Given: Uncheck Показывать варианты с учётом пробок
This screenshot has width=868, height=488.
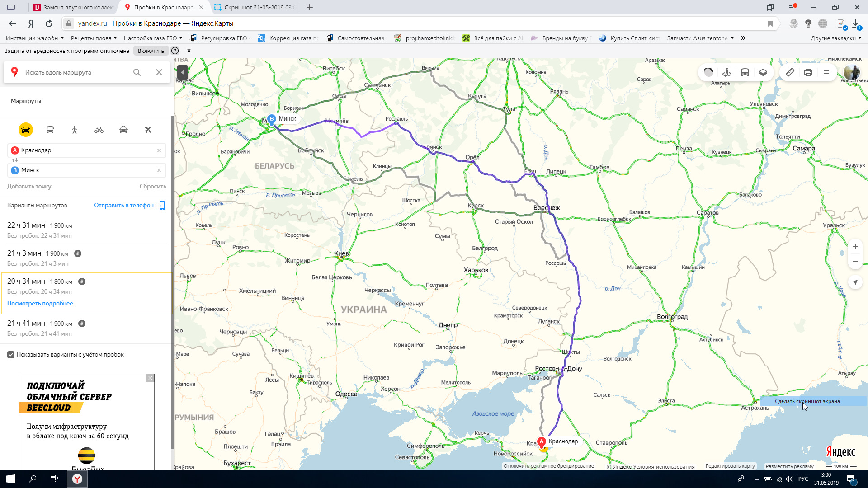Looking at the screenshot, I should coord(11,355).
